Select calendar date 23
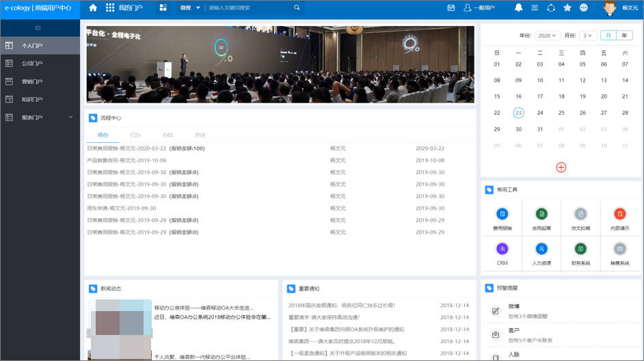The width and height of the screenshot is (644, 361). pyautogui.click(x=518, y=113)
